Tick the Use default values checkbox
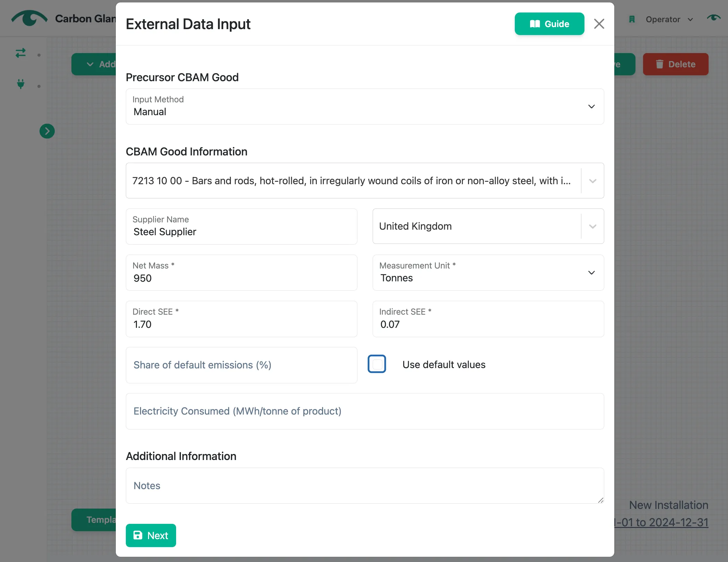 click(377, 364)
